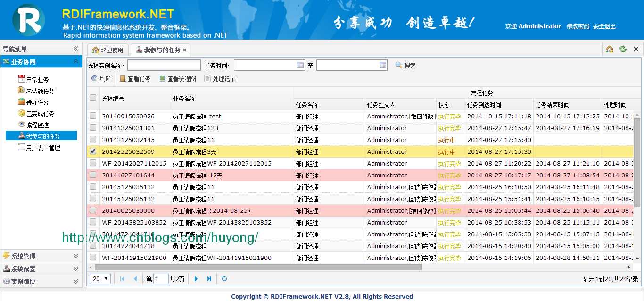Click pager reload icon
The width and height of the screenshot is (644, 301).
224,279
